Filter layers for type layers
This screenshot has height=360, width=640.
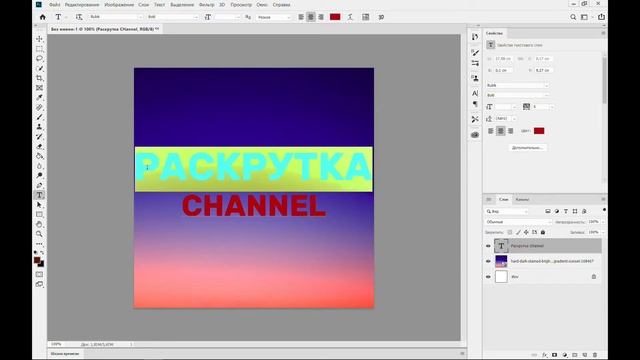(x=566, y=211)
